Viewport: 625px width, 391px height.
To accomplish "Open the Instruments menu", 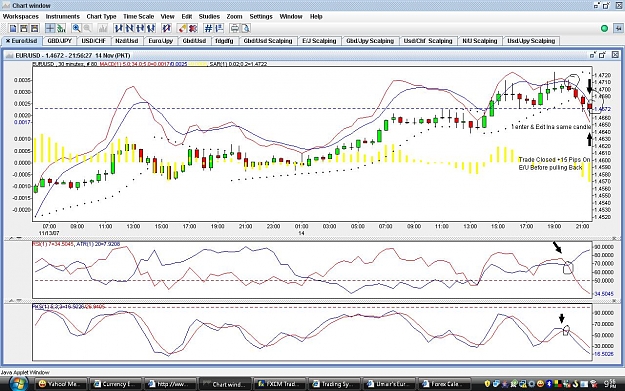I will (63, 16).
